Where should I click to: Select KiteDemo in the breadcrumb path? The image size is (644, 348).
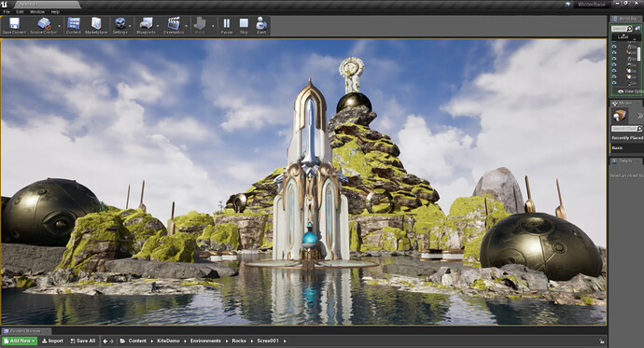click(x=168, y=341)
